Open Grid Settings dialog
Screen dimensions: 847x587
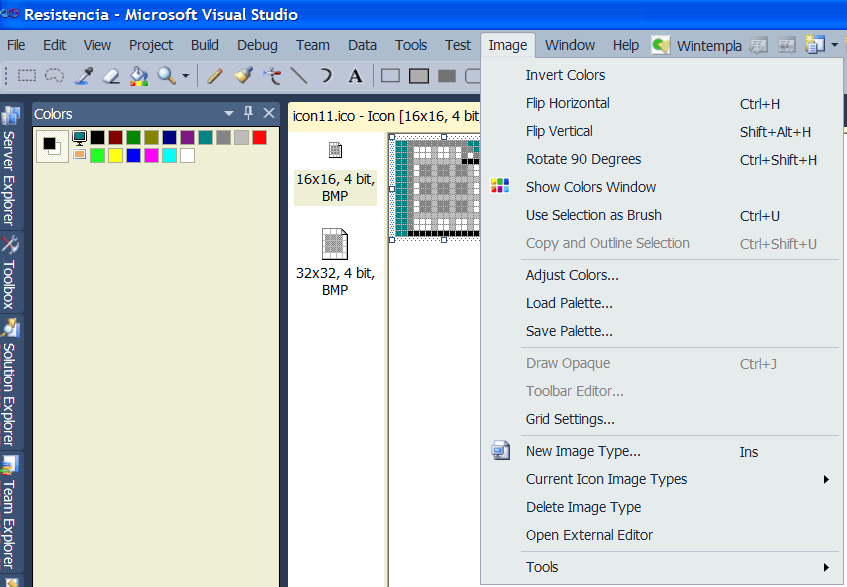pos(662,419)
